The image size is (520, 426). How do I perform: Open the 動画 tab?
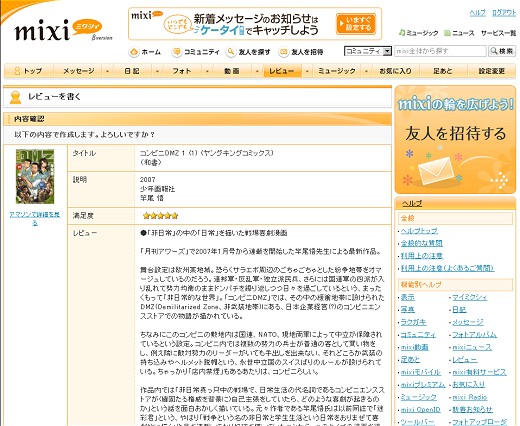tap(232, 71)
